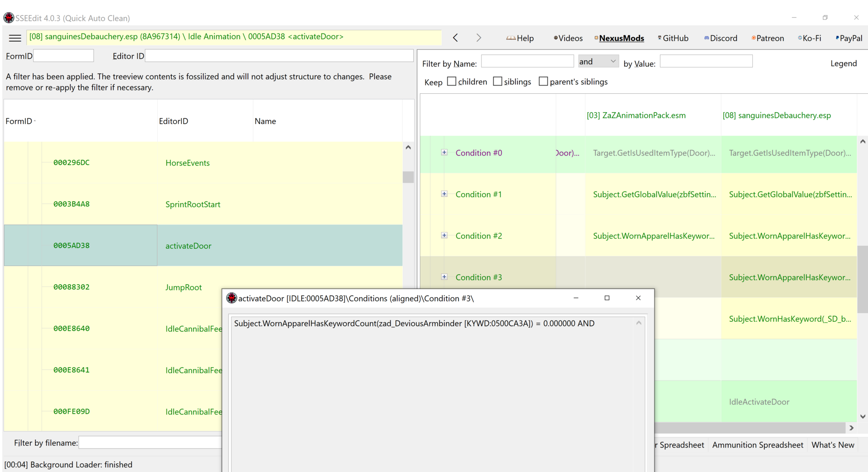This screenshot has height=472, width=868.
Task: Click the record view horizontal scrollbar
Action: click(750, 428)
